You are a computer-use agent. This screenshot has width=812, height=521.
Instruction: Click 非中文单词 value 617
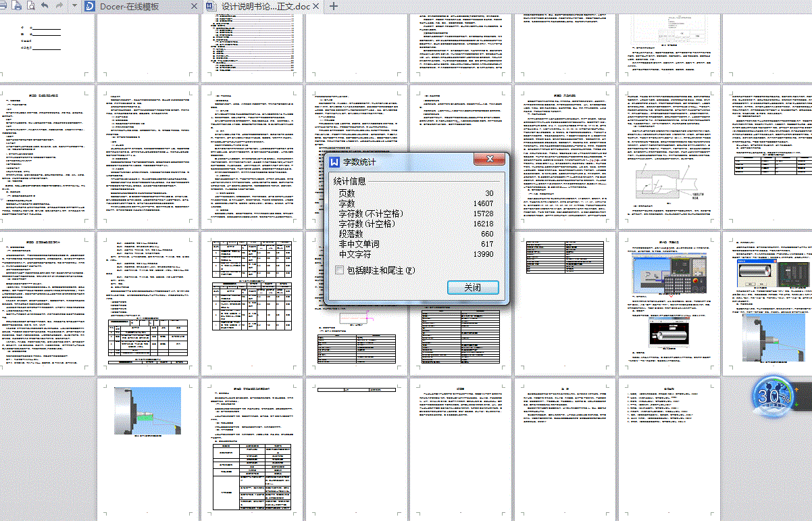487,244
